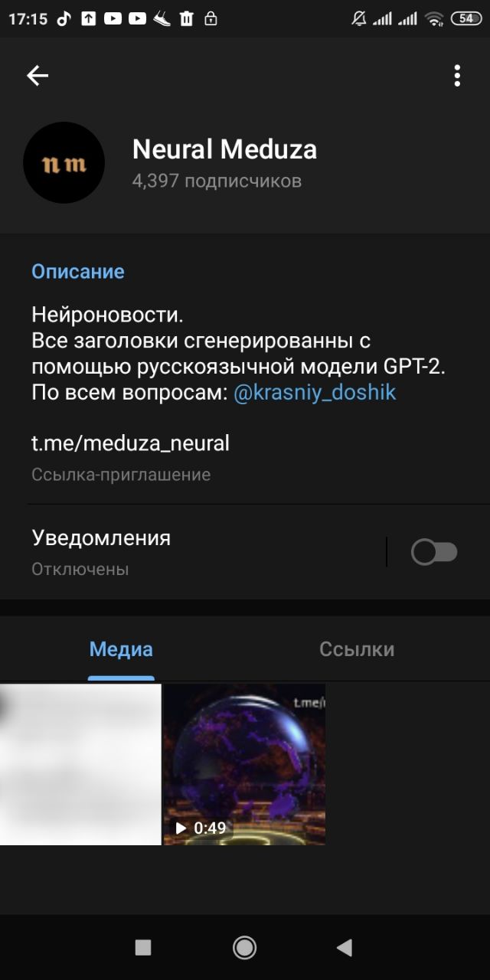Tap the Уведомления row label
490x980 pixels.
(101, 537)
